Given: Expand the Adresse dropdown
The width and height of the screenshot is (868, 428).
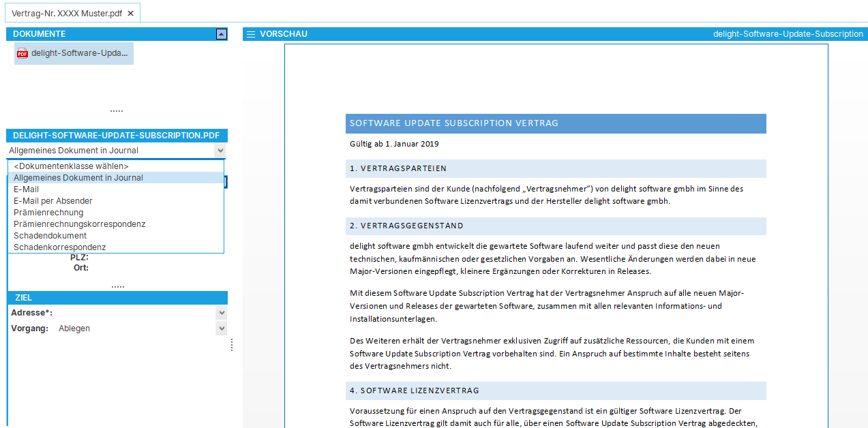Looking at the screenshot, I should pyautogui.click(x=221, y=313).
